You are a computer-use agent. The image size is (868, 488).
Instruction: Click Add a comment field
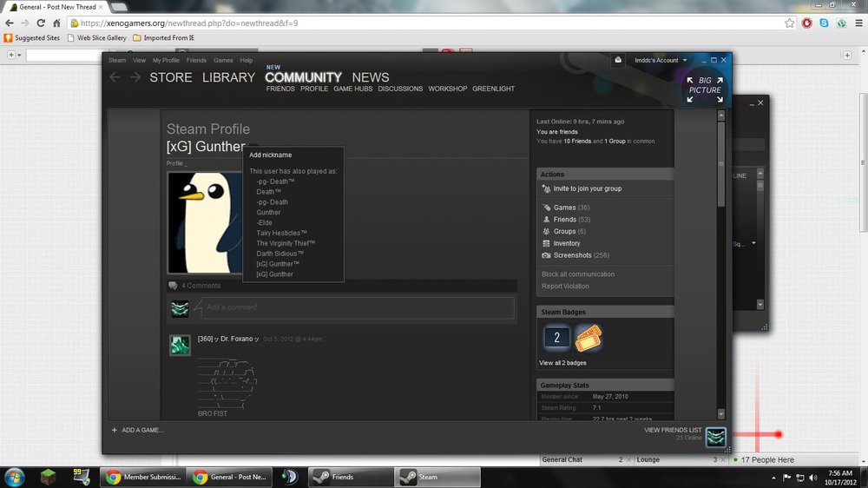[x=358, y=307]
